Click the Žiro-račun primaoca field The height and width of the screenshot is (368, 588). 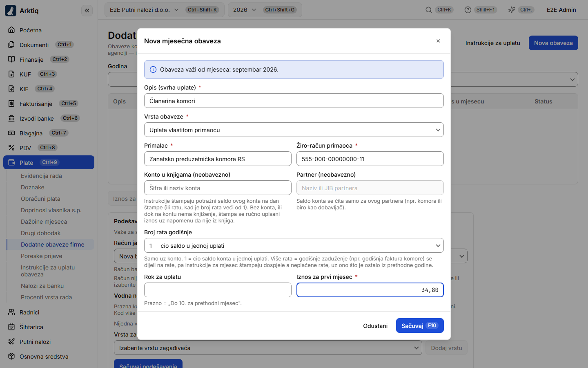[370, 159]
